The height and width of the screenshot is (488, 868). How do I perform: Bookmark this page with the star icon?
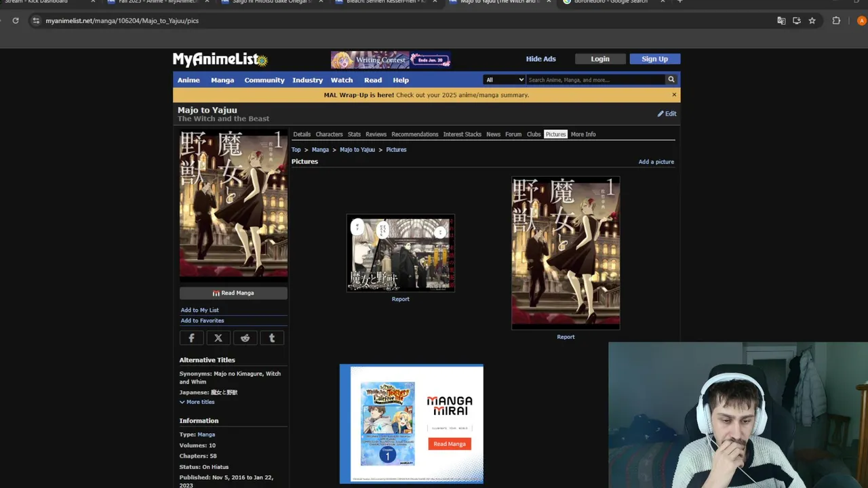(x=812, y=20)
